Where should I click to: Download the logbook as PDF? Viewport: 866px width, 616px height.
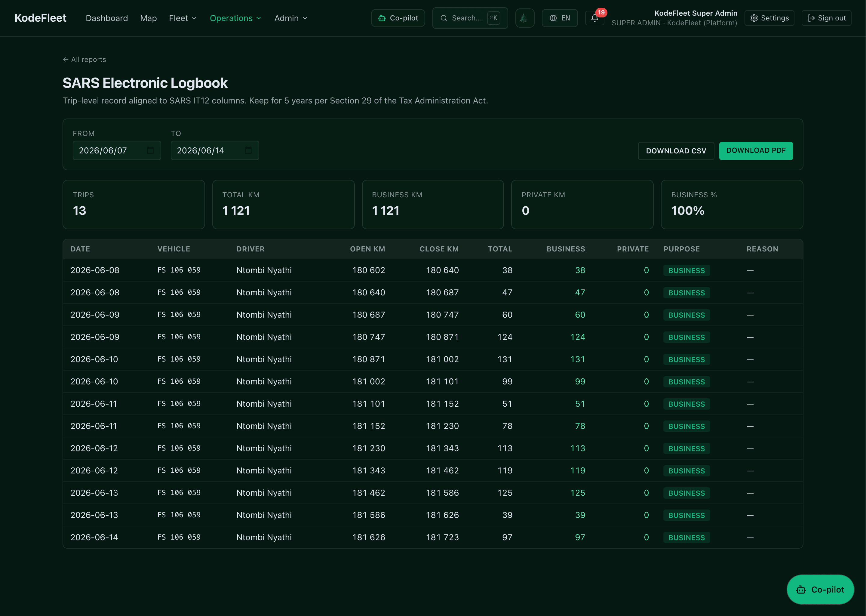(x=756, y=151)
